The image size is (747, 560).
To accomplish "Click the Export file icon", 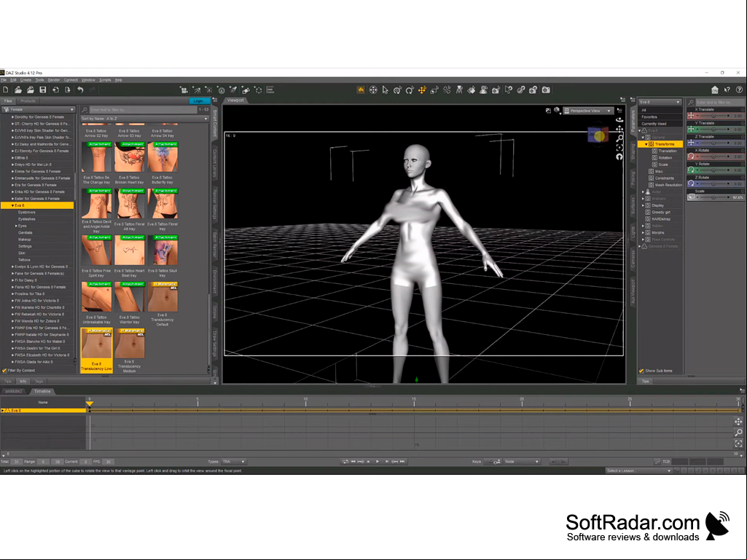I will pyautogui.click(x=68, y=90).
